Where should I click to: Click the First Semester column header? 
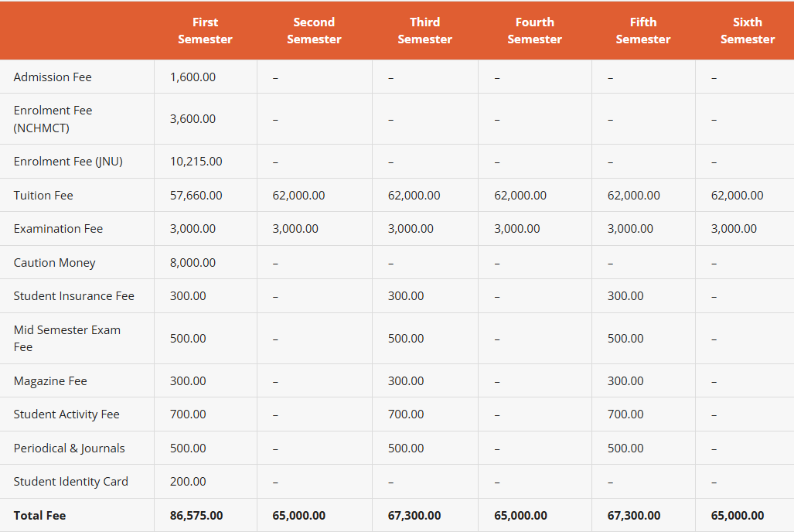click(205, 31)
